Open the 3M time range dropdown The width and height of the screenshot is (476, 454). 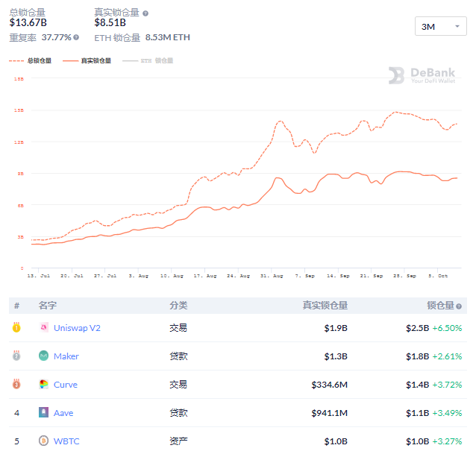click(x=440, y=26)
